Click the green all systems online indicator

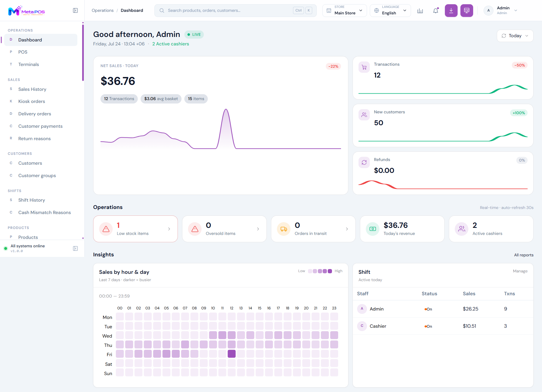(5, 248)
